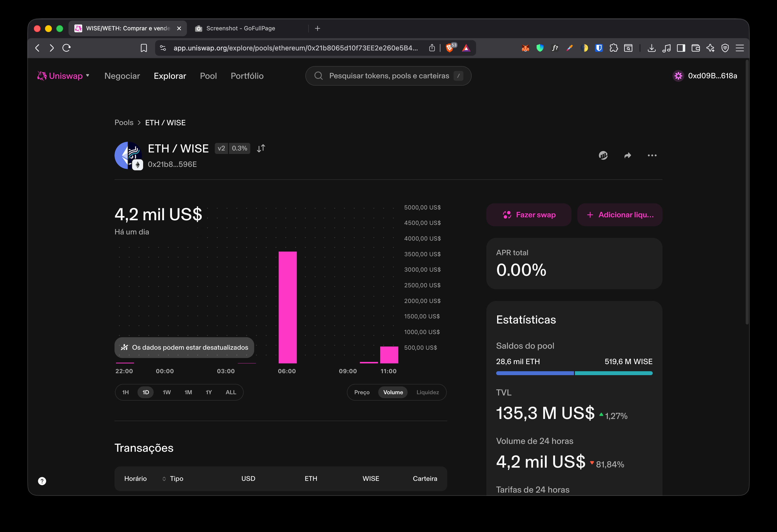Sort by the Horário column header

135,478
